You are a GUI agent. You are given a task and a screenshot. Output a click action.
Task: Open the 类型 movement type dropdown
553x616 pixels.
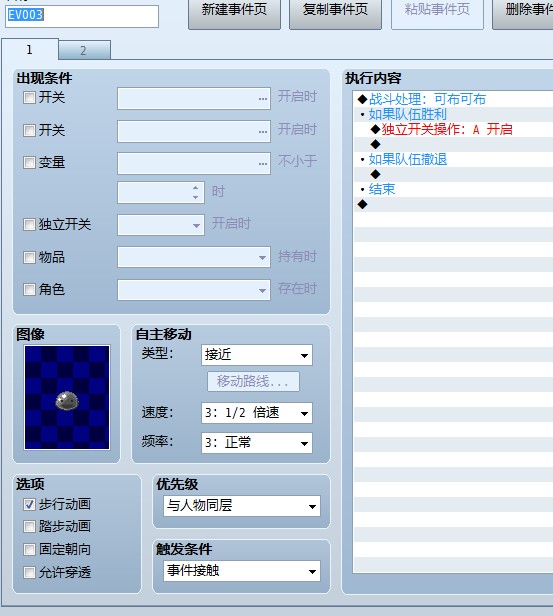(257, 355)
